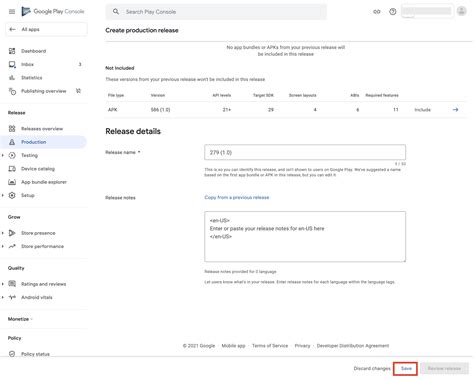474x380 pixels.
Task: Click the blue arrow in APK row
Action: click(x=455, y=110)
